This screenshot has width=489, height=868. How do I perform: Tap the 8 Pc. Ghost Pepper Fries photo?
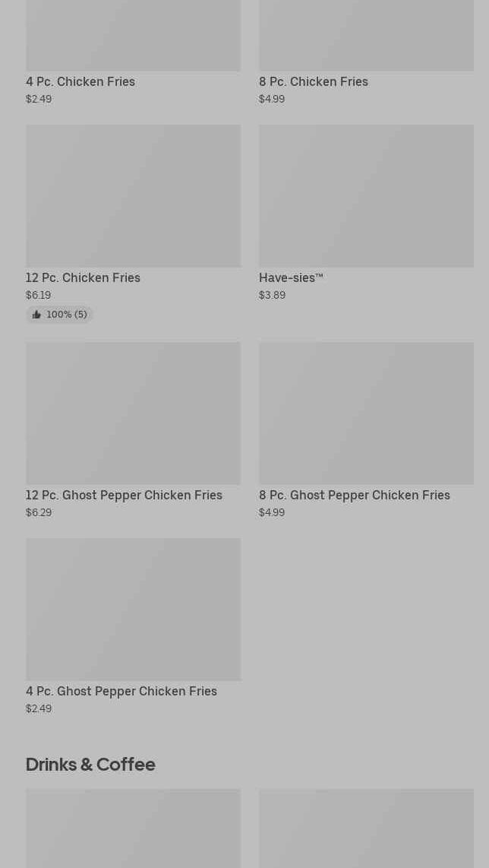[x=366, y=413]
